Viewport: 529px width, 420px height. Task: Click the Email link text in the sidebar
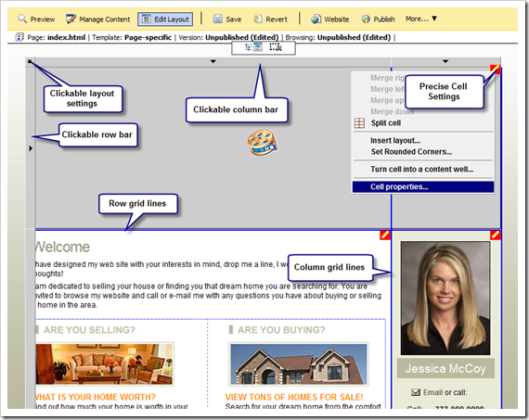(432, 392)
